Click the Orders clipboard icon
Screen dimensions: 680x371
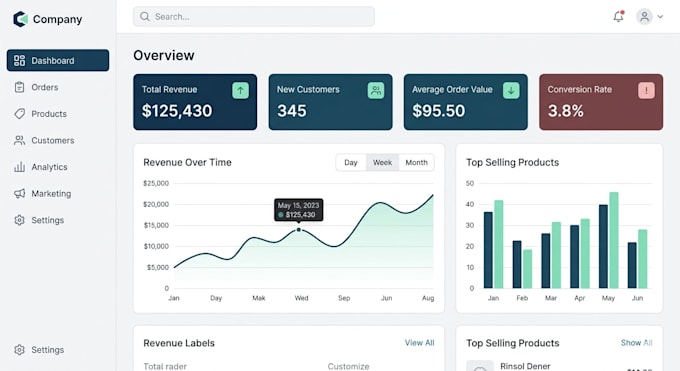(x=19, y=87)
